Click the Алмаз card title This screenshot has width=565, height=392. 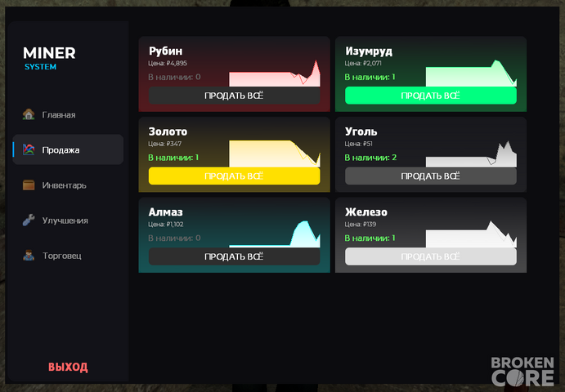tap(166, 212)
